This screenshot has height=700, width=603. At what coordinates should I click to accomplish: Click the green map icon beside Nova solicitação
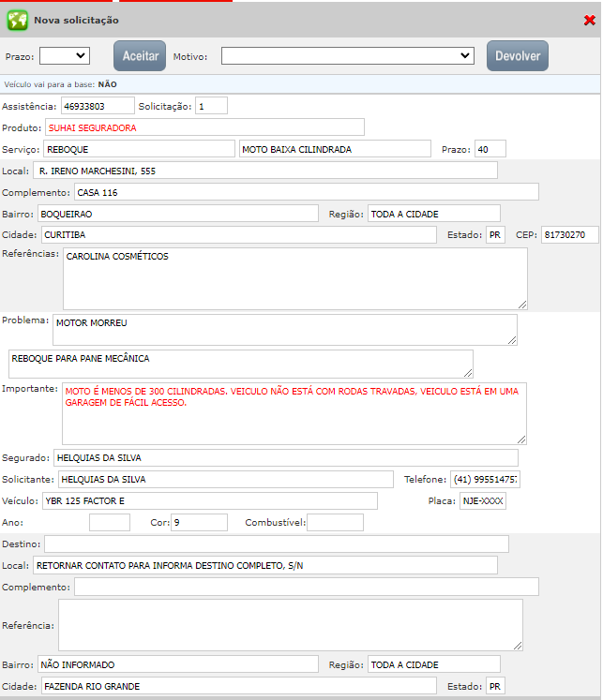tap(17, 20)
